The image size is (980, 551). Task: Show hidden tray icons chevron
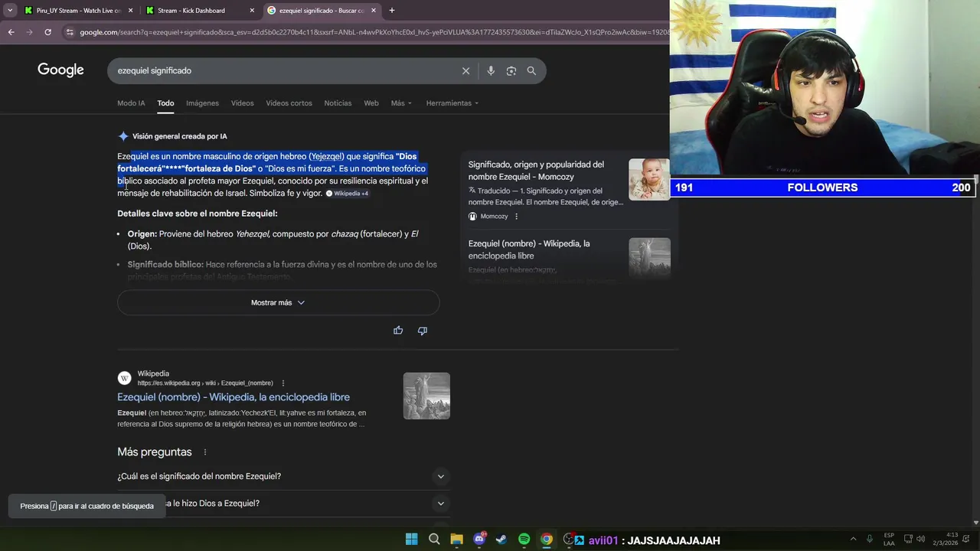pyautogui.click(x=853, y=539)
